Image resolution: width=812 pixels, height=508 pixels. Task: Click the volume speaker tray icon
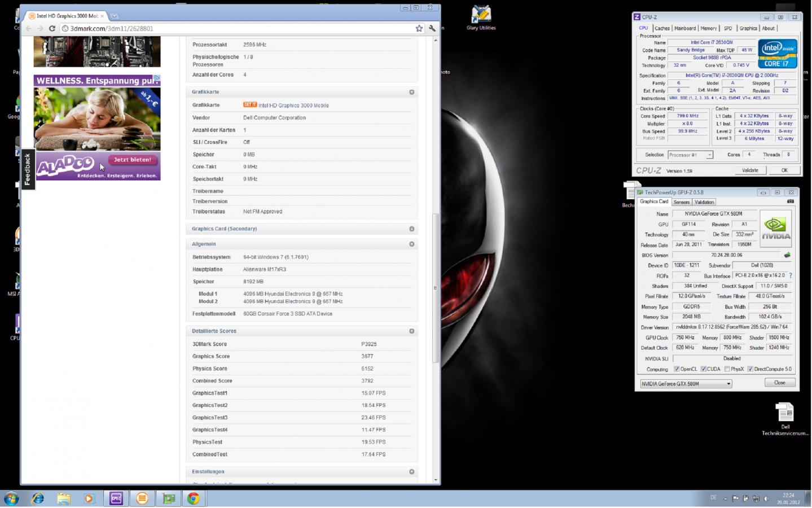(766, 498)
